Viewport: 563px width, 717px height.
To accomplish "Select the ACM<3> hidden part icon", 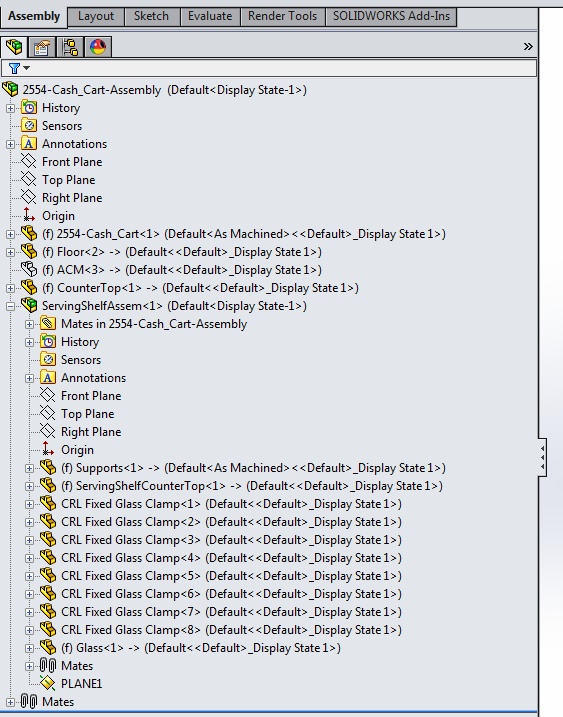I will point(29,269).
